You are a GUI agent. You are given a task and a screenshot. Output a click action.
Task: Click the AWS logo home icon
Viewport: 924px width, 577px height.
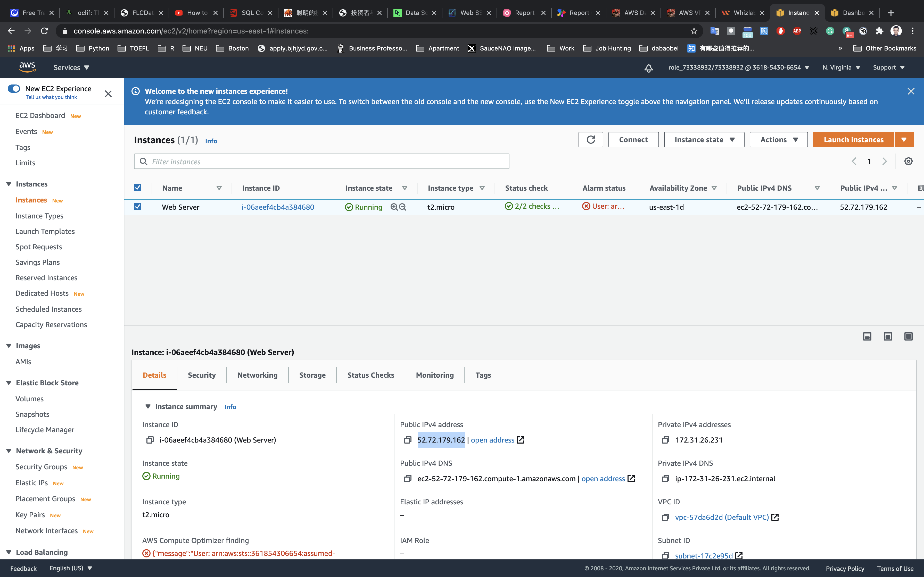tap(28, 67)
